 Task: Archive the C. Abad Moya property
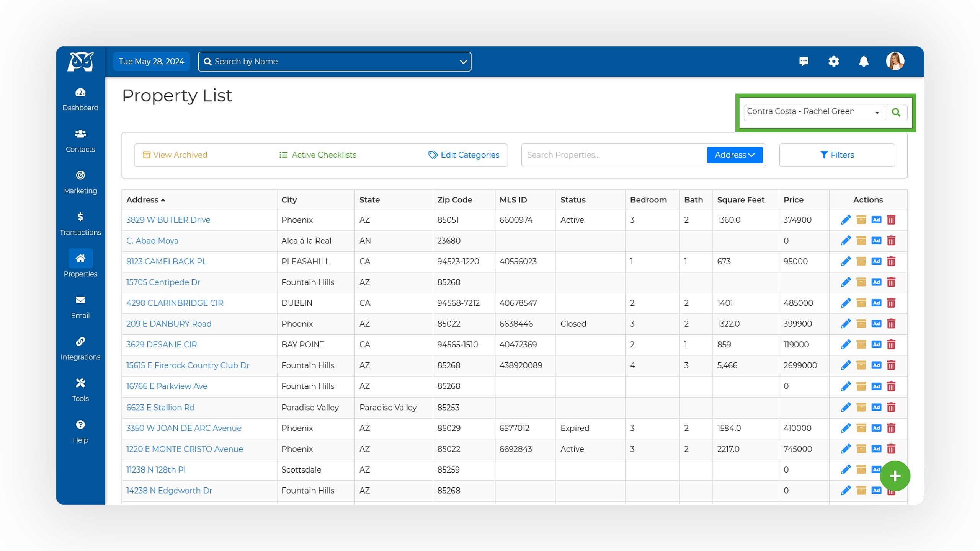point(861,241)
